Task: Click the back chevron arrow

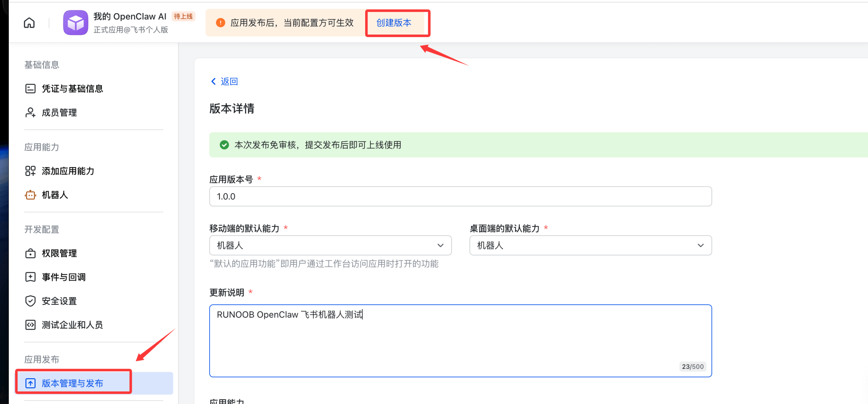Action: (213, 81)
